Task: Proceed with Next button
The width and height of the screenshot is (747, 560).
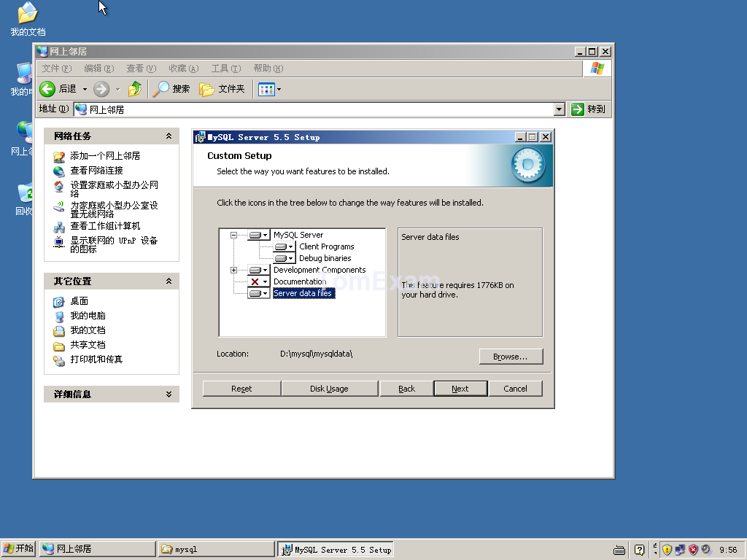Action: click(460, 389)
